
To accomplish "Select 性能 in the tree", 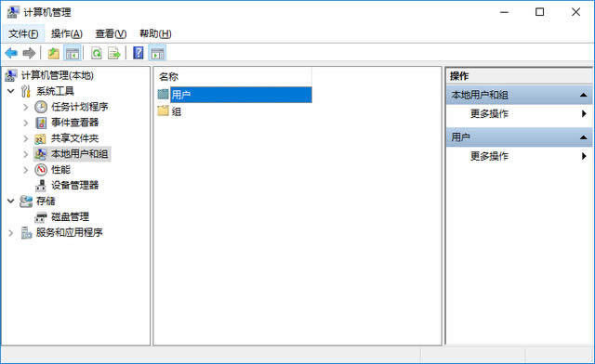I will pyautogui.click(x=60, y=170).
